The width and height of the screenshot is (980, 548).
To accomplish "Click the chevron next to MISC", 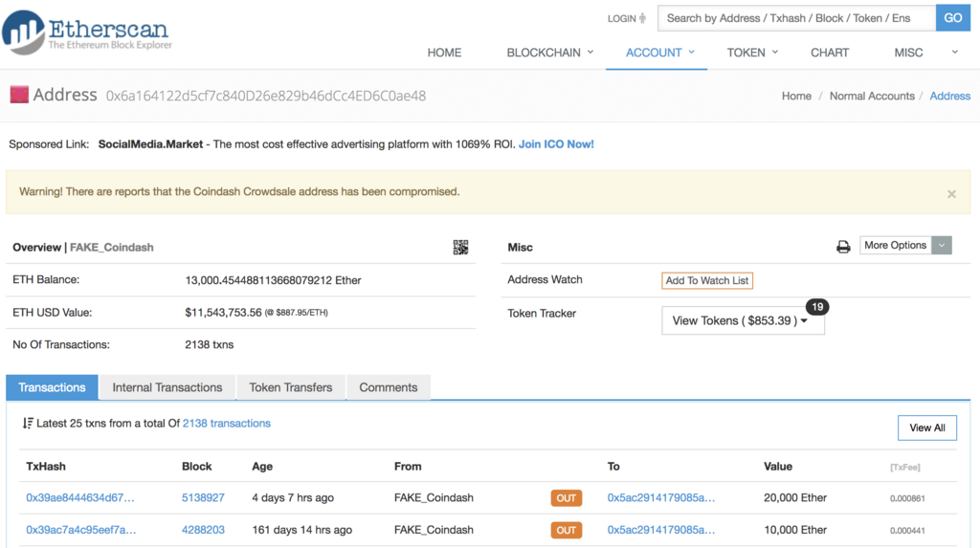I will click(955, 53).
